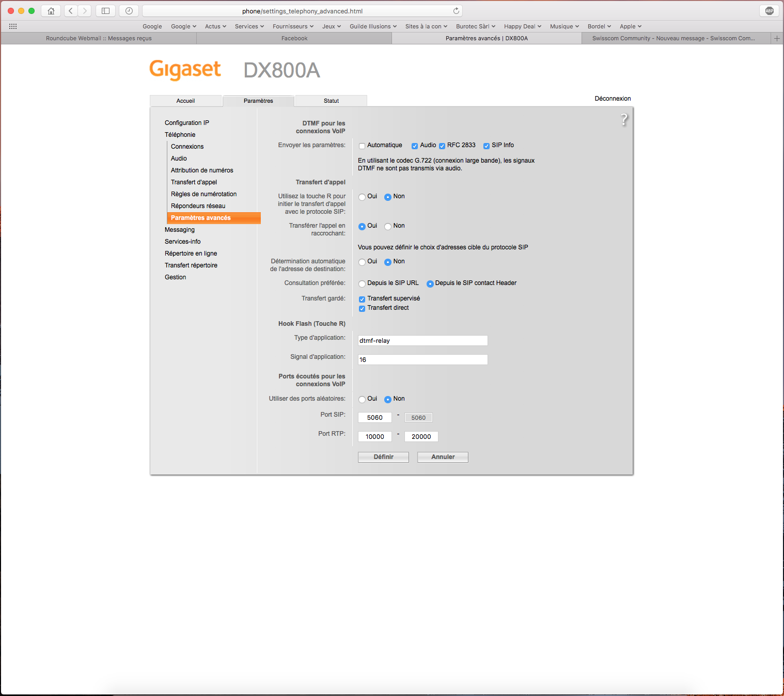Enable the Automatique DTMF checkbox
This screenshot has height=696, width=784.
coord(362,146)
